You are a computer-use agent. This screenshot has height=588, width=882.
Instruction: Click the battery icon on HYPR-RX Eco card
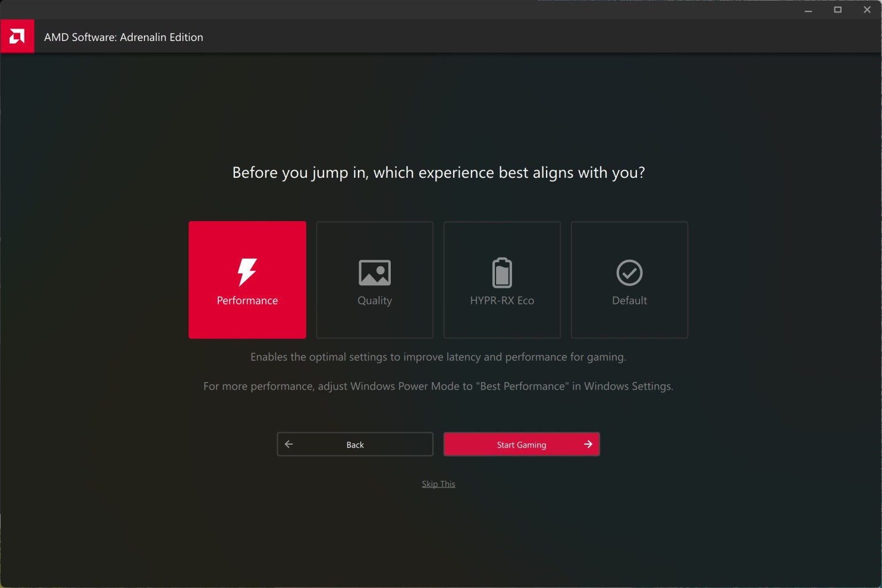501,272
